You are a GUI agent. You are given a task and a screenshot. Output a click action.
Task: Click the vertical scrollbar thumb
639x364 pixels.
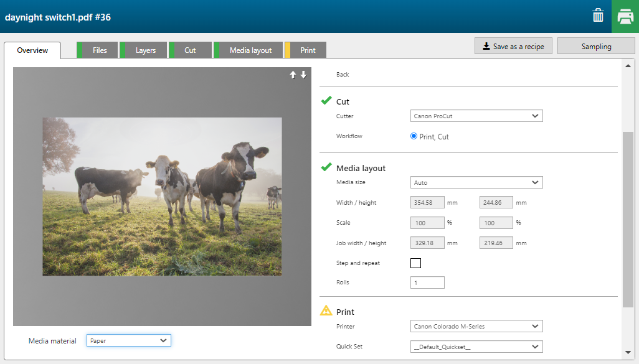pyautogui.click(x=628, y=218)
